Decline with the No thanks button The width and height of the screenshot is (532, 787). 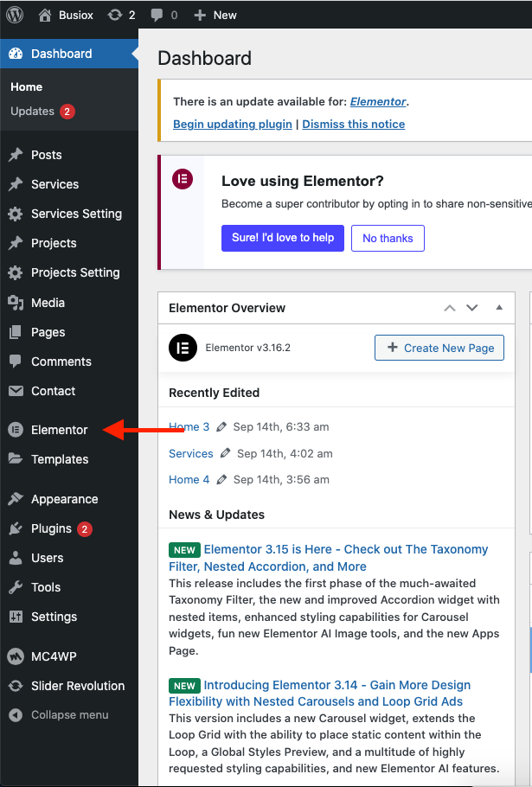point(388,238)
